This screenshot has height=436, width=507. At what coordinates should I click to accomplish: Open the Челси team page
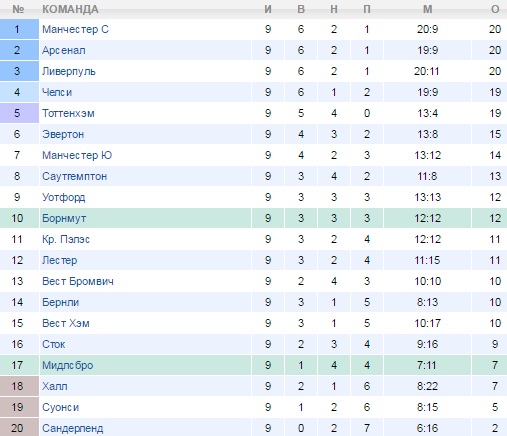(57, 92)
